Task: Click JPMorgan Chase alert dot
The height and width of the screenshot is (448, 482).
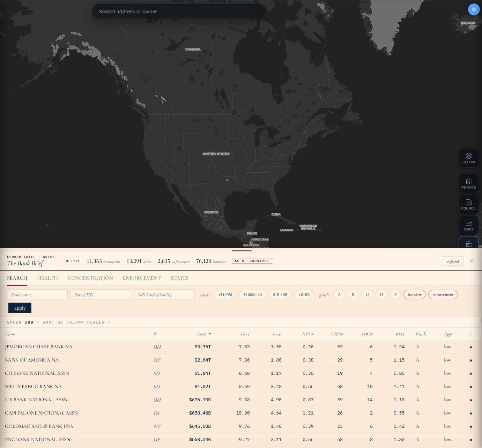Action: coord(471,347)
